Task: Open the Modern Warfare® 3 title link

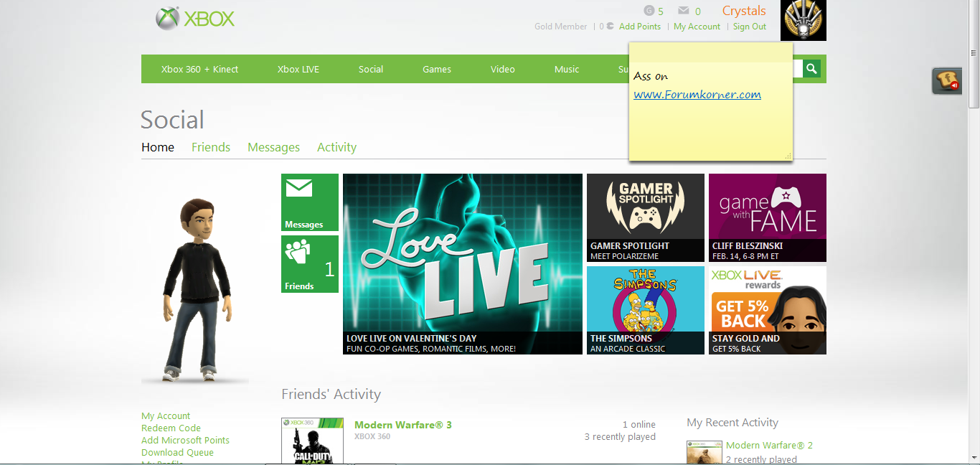Action: [x=403, y=425]
